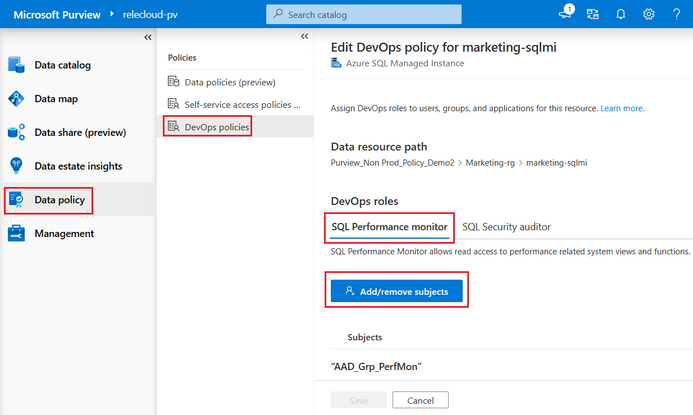
Task: Open Data estate insights
Action: 78,166
